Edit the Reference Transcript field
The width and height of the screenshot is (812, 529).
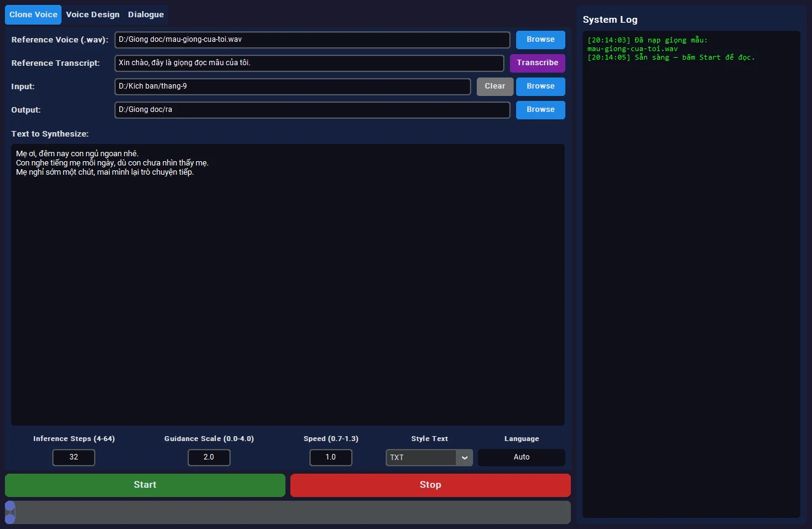(x=309, y=63)
